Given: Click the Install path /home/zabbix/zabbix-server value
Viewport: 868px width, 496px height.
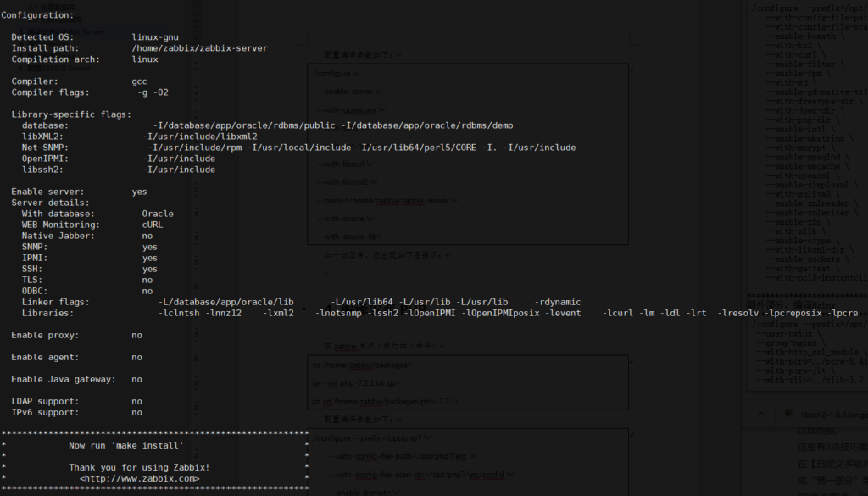Looking at the screenshot, I should (199, 48).
